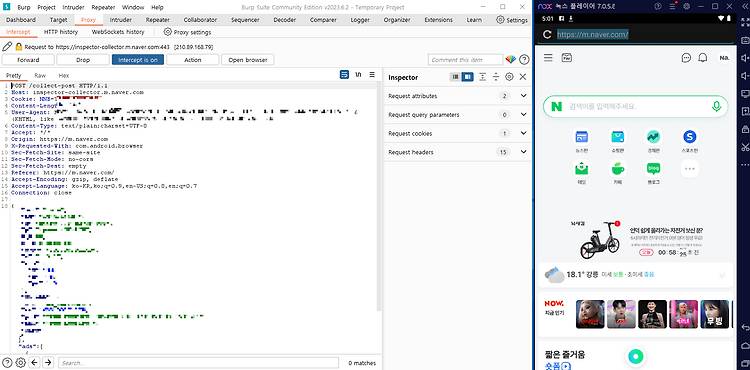This screenshot has height=370, width=750.
Task: Open Burp menu in menu bar
Action: coord(23,7)
